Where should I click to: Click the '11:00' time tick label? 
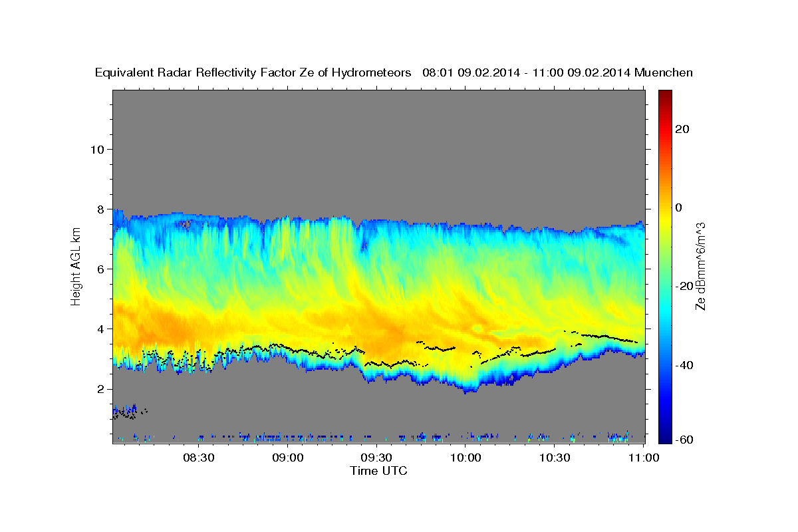643,458
